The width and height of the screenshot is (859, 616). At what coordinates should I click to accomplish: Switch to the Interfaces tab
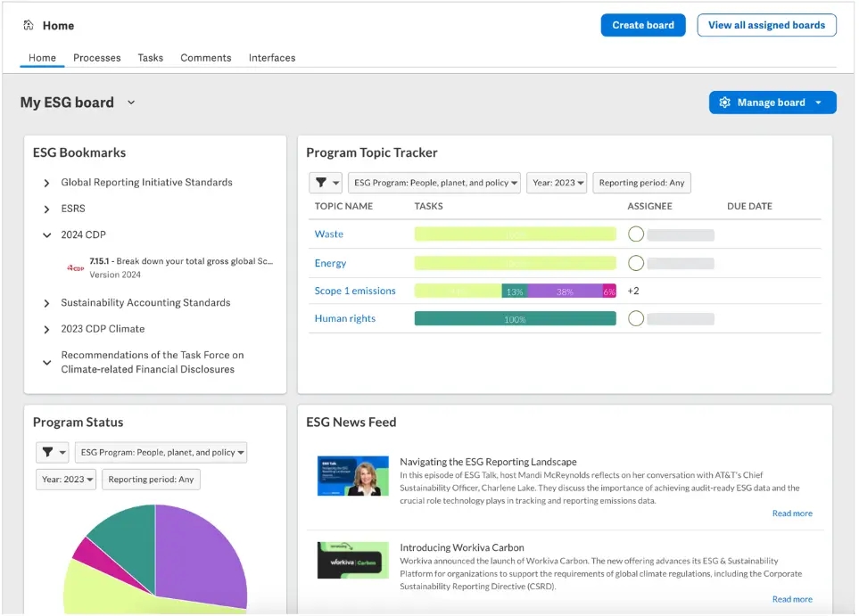tap(272, 57)
